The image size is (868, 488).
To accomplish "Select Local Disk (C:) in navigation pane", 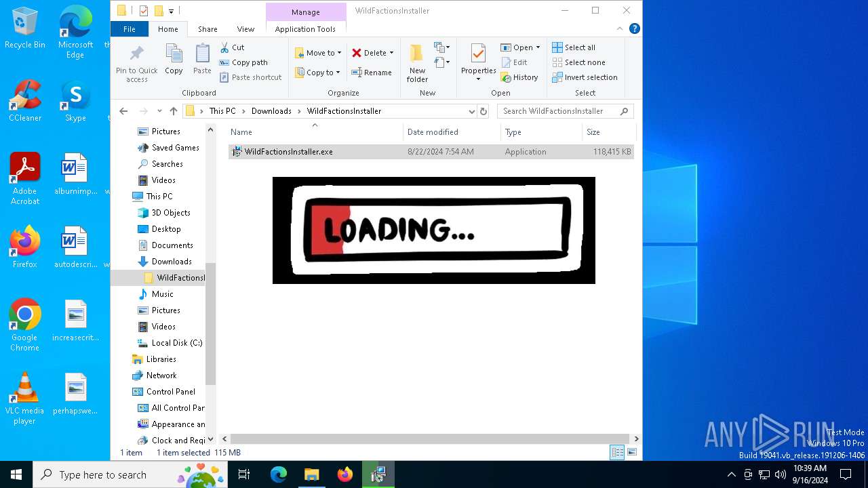I will (176, 343).
